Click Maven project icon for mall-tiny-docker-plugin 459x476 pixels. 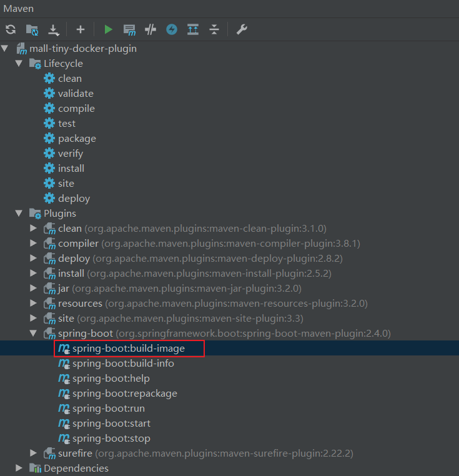click(x=21, y=49)
